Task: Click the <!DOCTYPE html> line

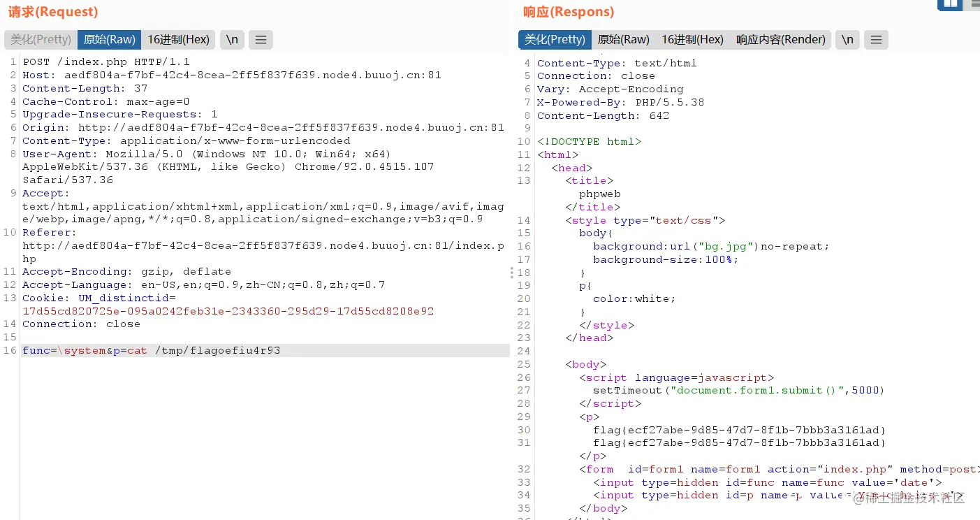Action: coord(589,141)
